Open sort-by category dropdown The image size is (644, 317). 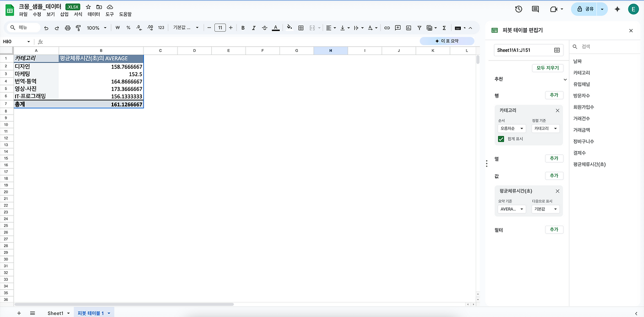point(545,129)
